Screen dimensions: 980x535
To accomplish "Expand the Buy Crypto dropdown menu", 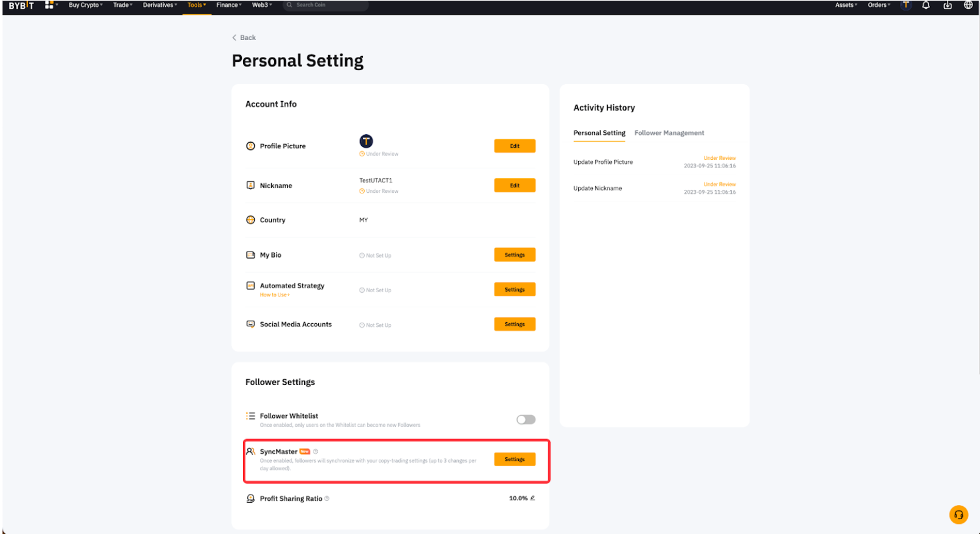I will 85,5.
